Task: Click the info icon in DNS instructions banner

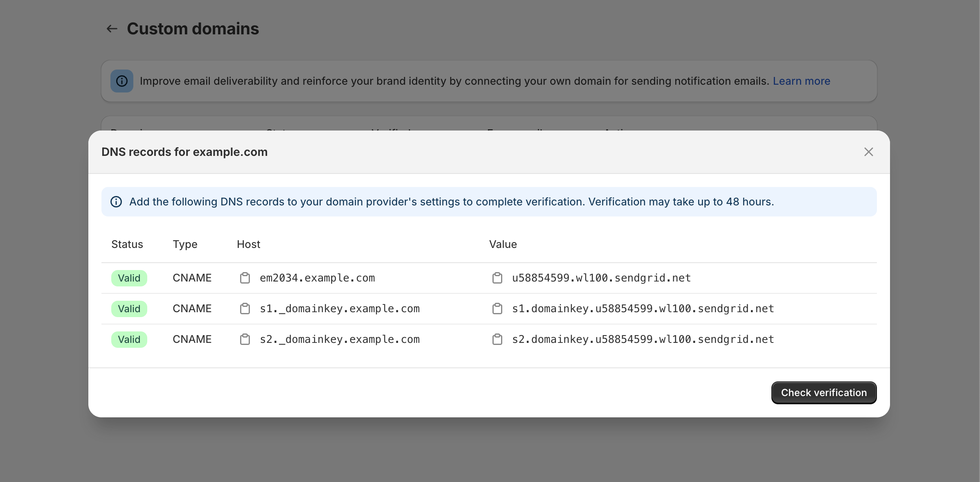Action: (x=116, y=202)
